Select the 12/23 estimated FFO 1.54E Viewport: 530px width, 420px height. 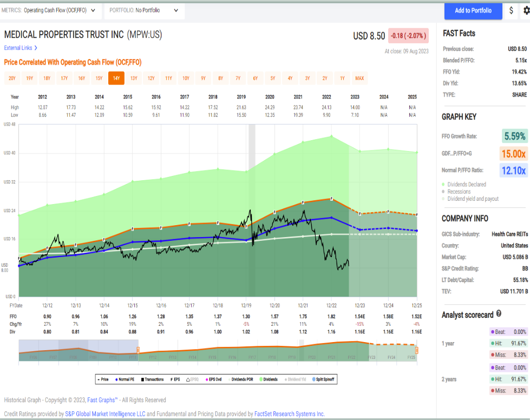[x=359, y=317]
